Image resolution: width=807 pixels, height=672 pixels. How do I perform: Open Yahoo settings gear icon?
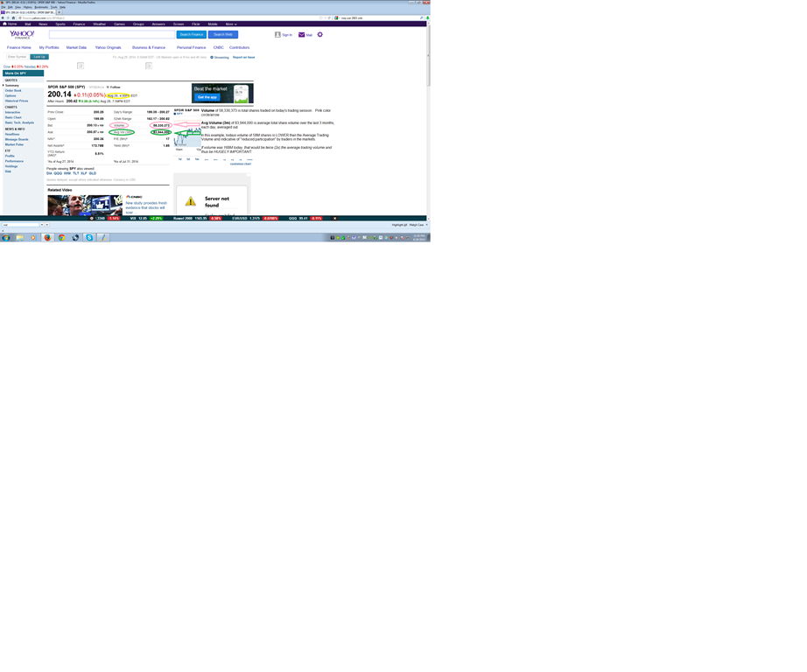320,34
